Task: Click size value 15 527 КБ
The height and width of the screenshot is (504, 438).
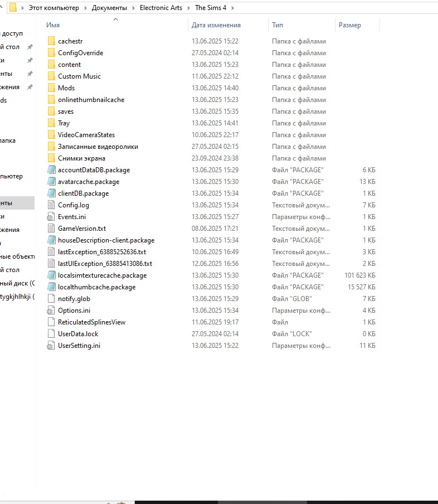Action: [x=362, y=287]
